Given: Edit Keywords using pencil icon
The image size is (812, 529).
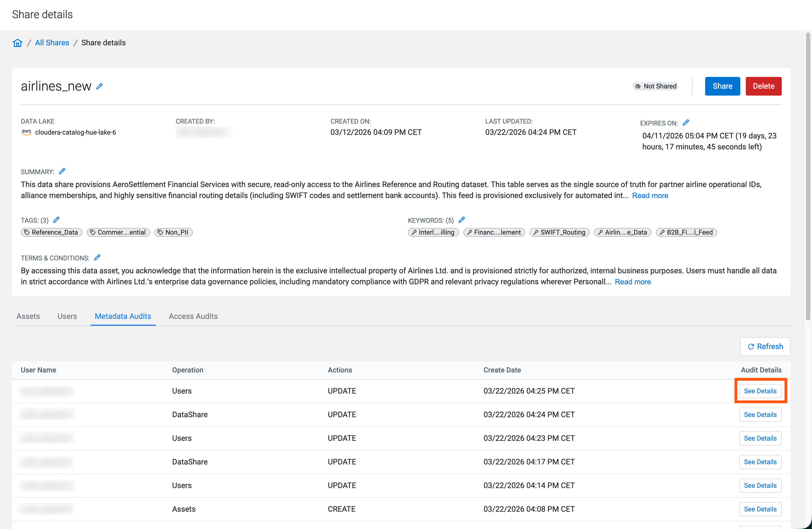Looking at the screenshot, I should [461, 220].
